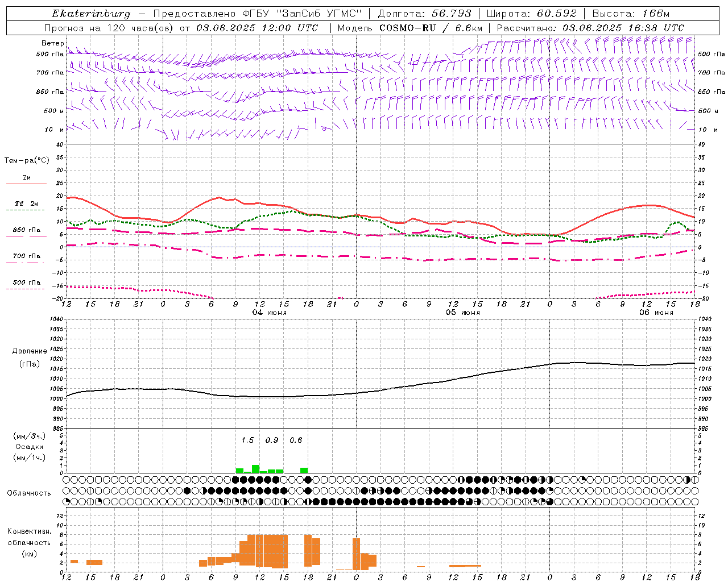Click the "04 июня" date label

click(270, 313)
